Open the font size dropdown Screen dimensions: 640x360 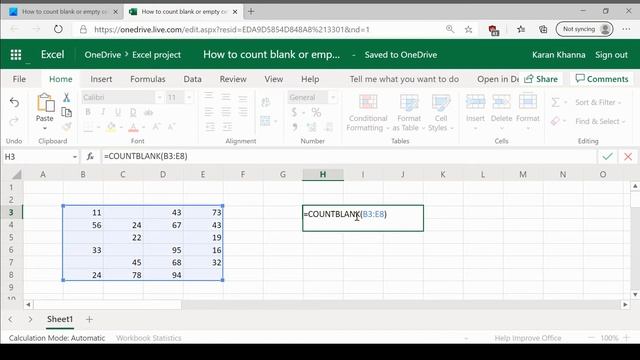point(189,98)
